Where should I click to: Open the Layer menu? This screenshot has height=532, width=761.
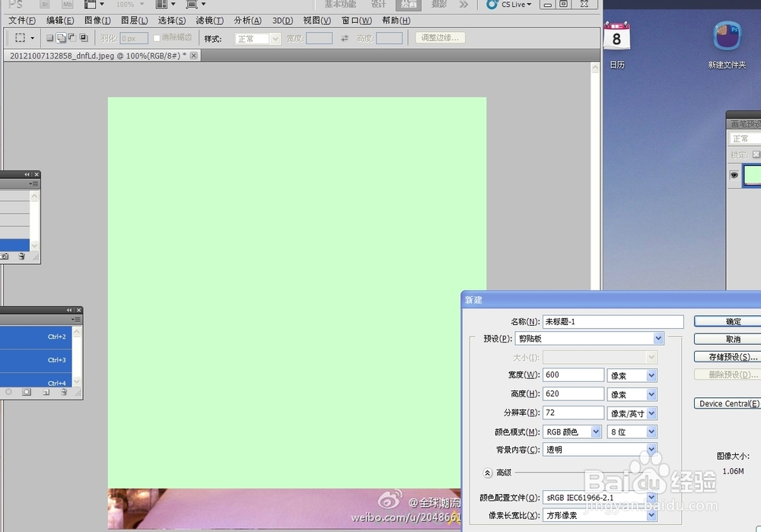[135, 21]
